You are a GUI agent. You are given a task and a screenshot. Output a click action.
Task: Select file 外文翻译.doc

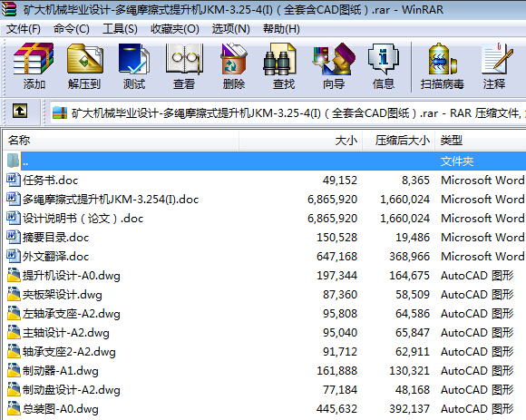coord(55,257)
